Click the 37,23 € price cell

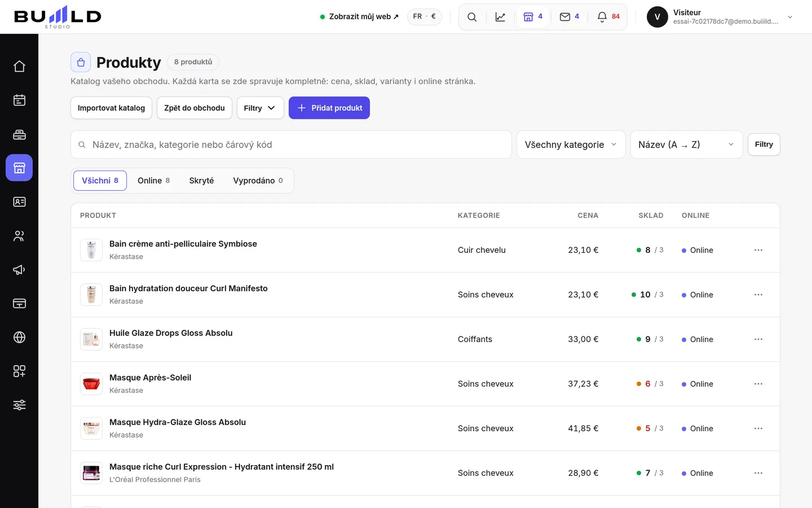[583, 384]
